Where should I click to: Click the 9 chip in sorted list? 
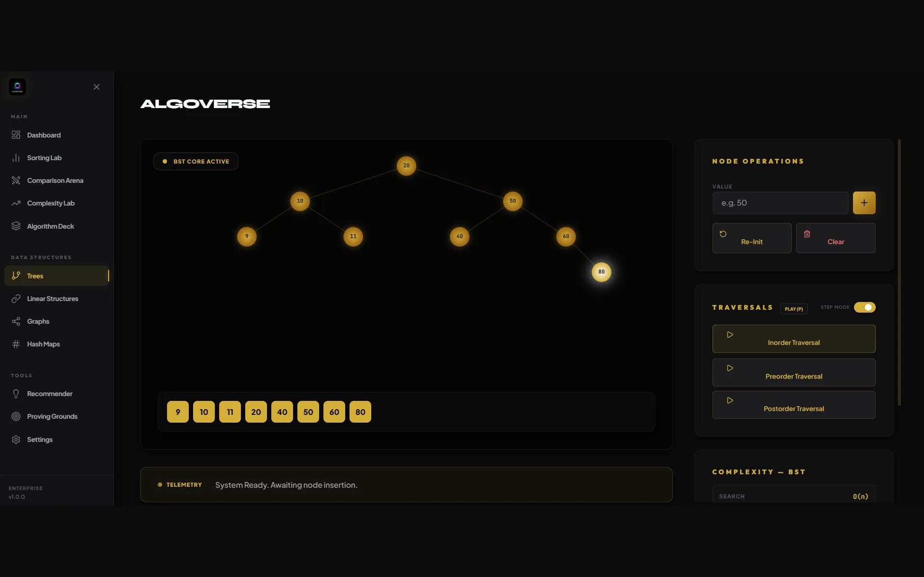[x=178, y=412]
